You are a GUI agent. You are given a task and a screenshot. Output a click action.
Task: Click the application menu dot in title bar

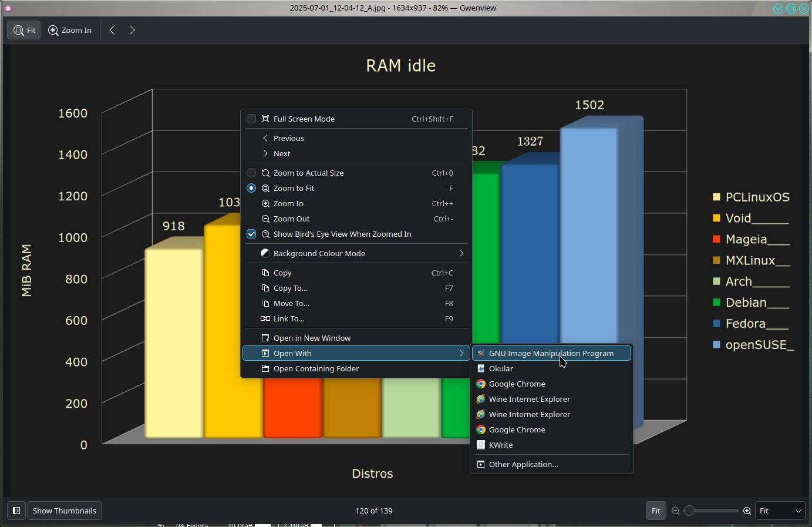tap(8, 8)
